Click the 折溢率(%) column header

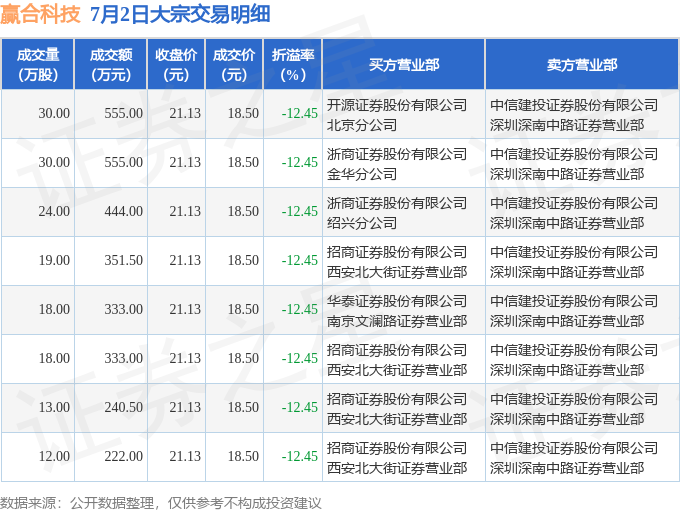click(x=293, y=65)
